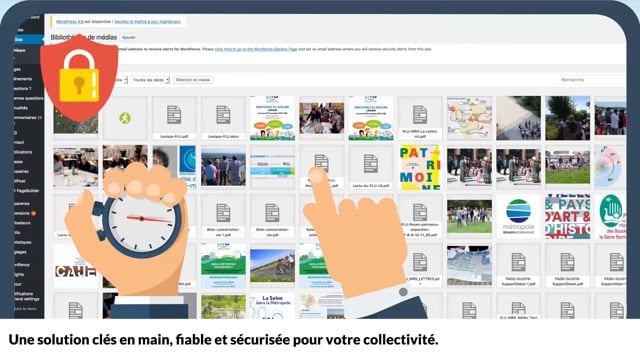
Task: Select the green hand Seine Normande logo
Action: coord(611,216)
